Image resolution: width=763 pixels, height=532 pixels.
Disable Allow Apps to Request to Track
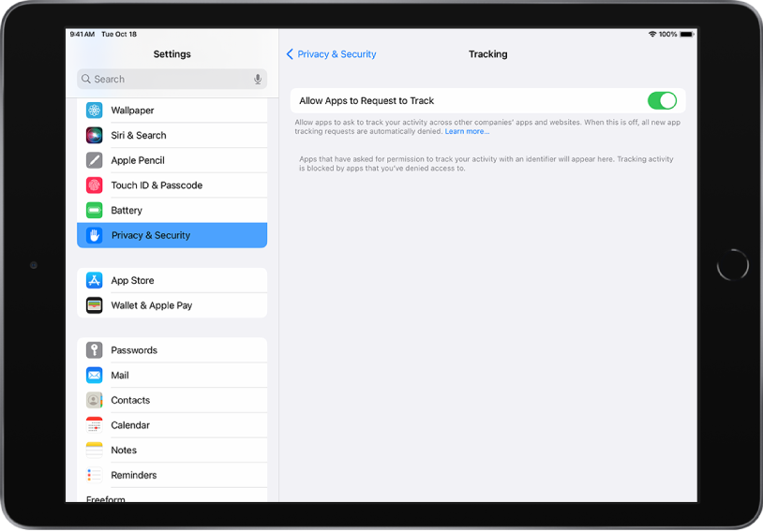point(662,100)
